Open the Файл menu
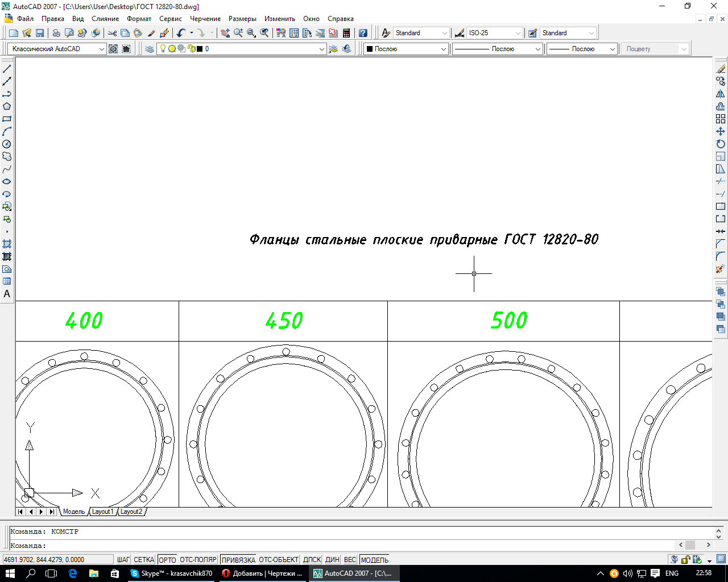728x582 pixels. point(25,19)
